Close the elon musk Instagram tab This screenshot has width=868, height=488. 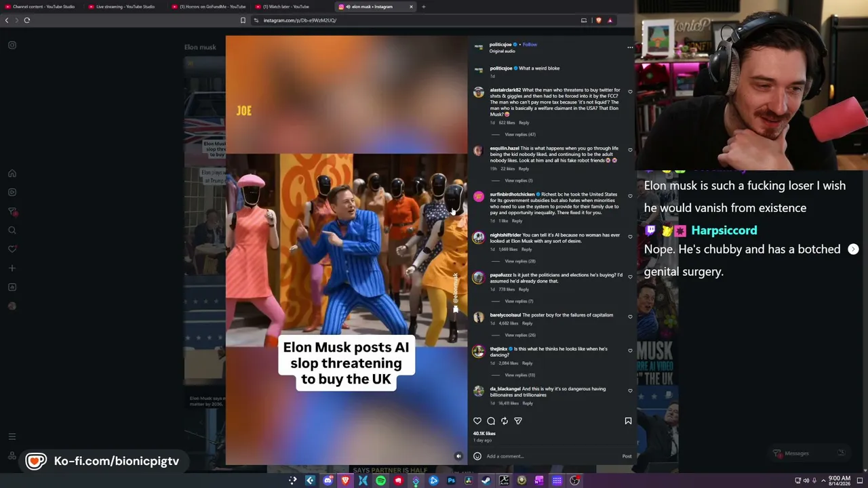tap(411, 7)
